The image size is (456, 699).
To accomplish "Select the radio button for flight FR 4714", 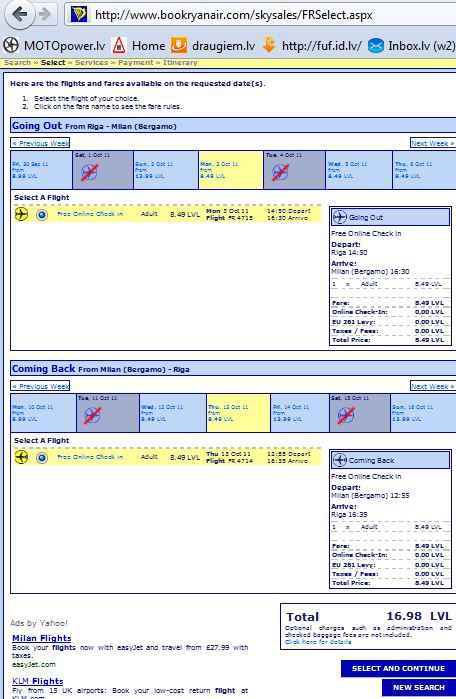I will pyautogui.click(x=42, y=458).
